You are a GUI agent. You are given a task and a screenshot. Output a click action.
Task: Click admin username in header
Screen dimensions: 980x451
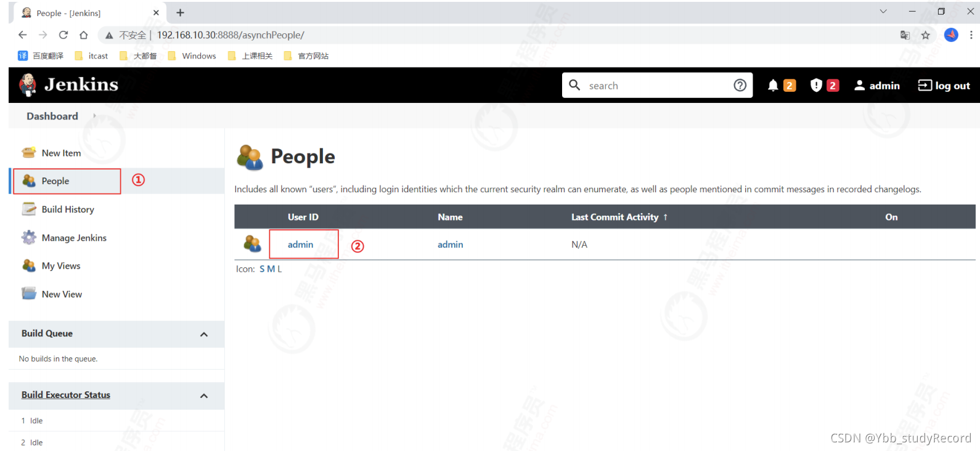[884, 86]
